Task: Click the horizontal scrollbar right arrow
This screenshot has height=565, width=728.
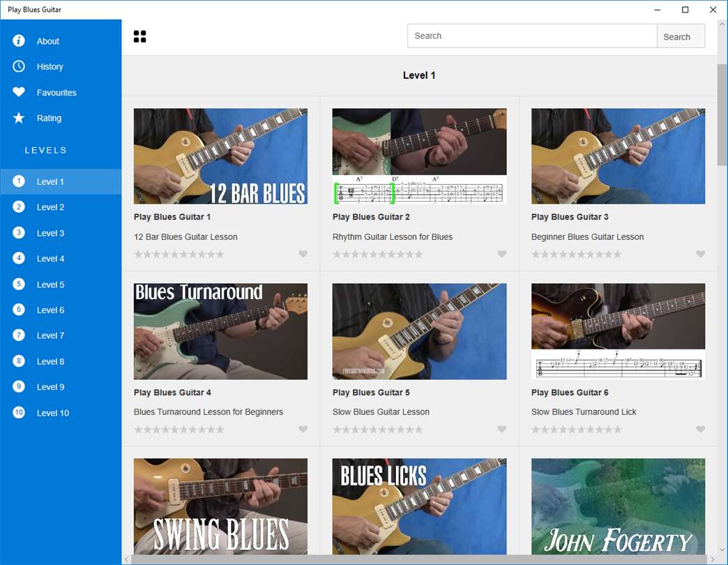Action: click(x=712, y=559)
